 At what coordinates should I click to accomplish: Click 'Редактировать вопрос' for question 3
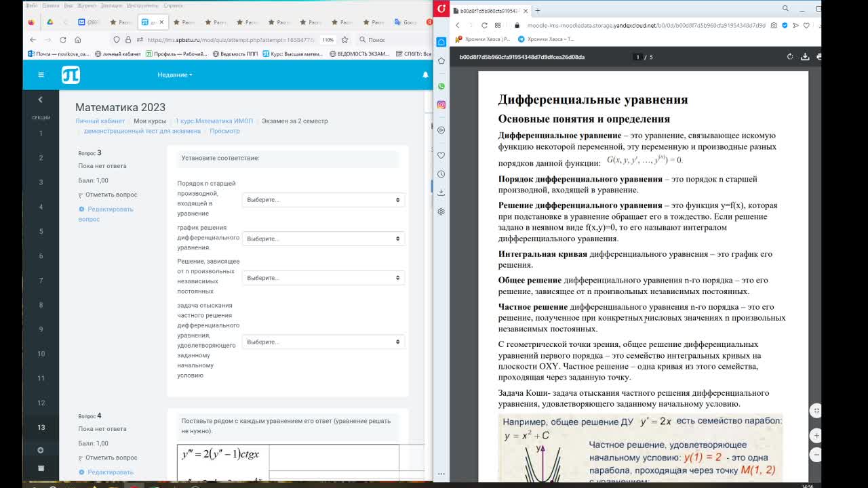106,214
